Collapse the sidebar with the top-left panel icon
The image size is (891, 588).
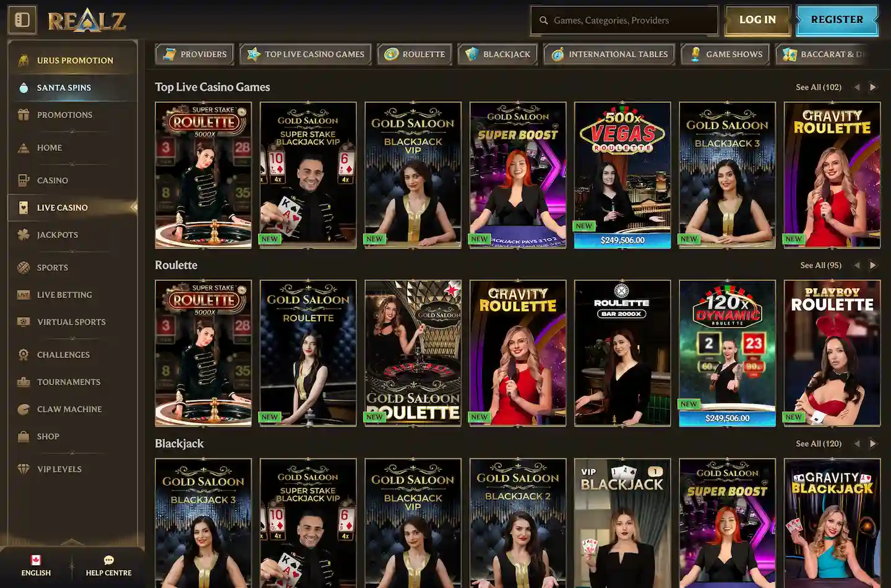[x=22, y=19]
